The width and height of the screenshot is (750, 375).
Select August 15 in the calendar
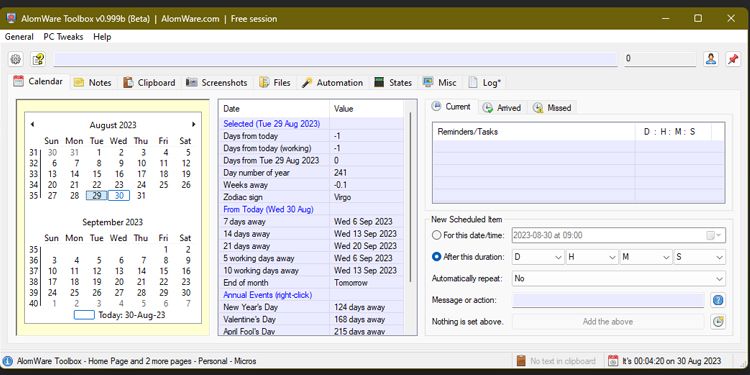tap(97, 174)
